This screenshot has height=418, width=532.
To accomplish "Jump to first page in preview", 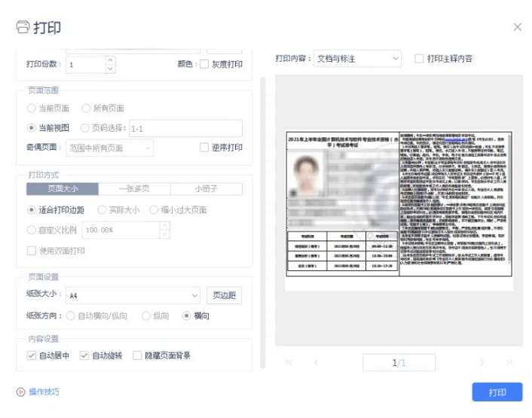I will pyautogui.click(x=289, y=362).
